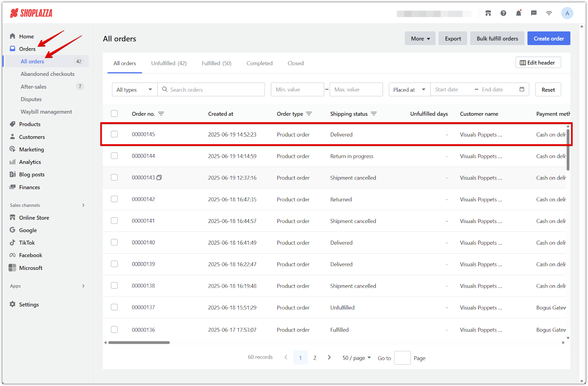Go to next page arrow
Screen dimensions: 588x386
click(x=329, y=357)
